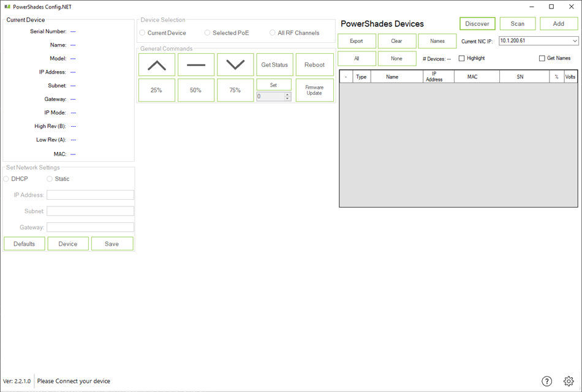Sort by the SN column header
The width and height of the screenshot is (582, 392).
click(524, 77)
